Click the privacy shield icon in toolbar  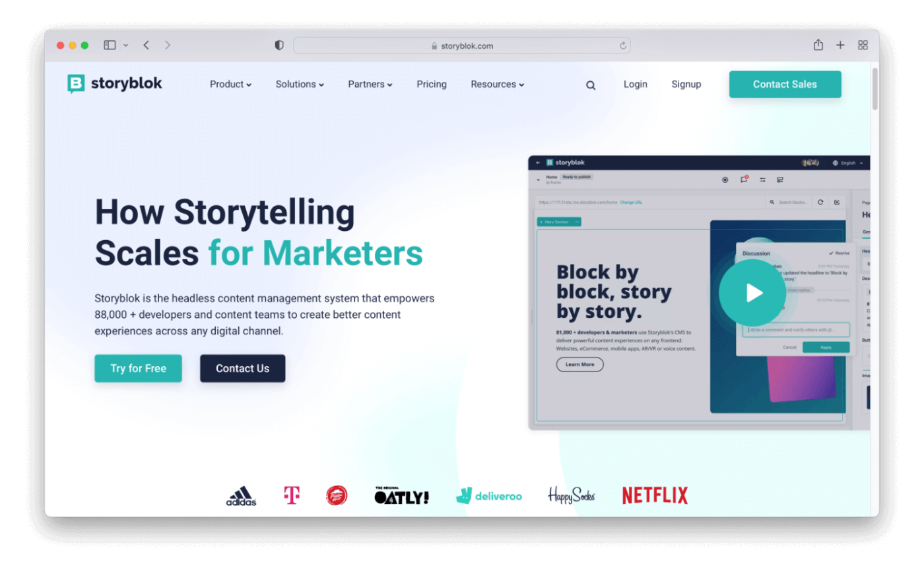pyautogui.click(x=279, y=46)
